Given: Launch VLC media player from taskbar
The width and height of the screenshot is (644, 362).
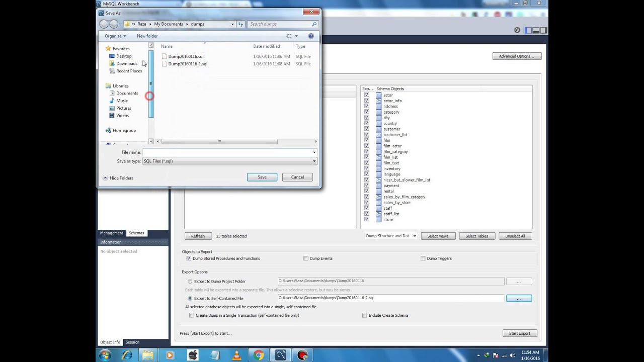Looking at the screenshot, I should point(236,355).
